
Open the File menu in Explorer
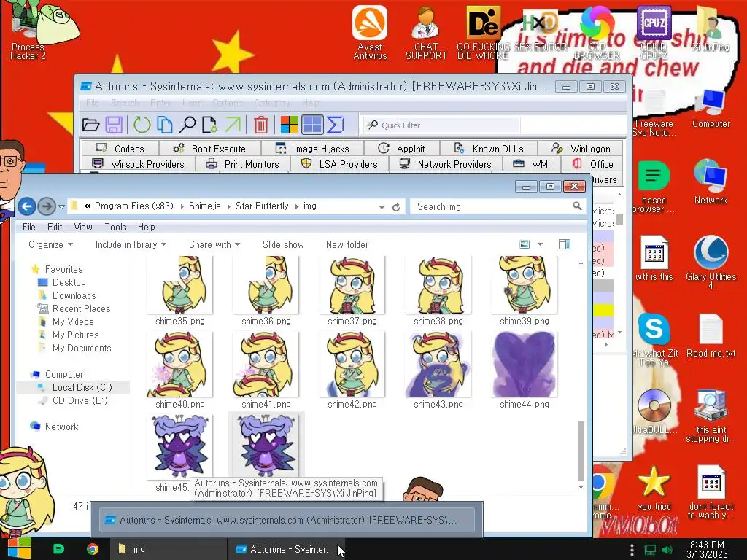(29, 227)
